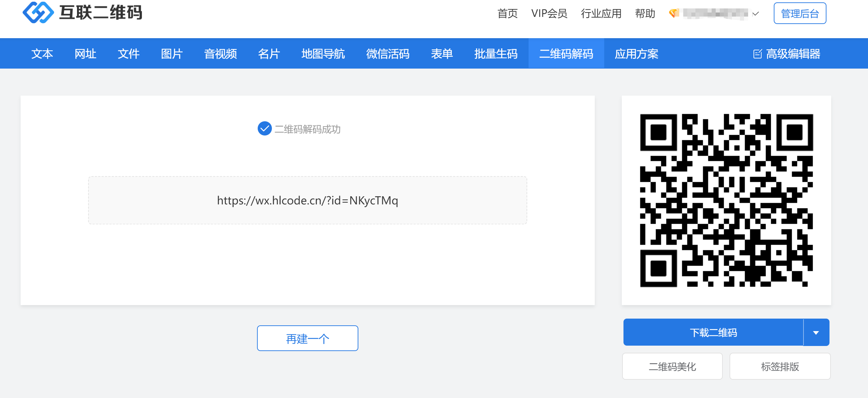Image resolution: width=868 pixels, height=398 pixels.
Task: Go to 首页 in top navigation
Action: [508, 14]
